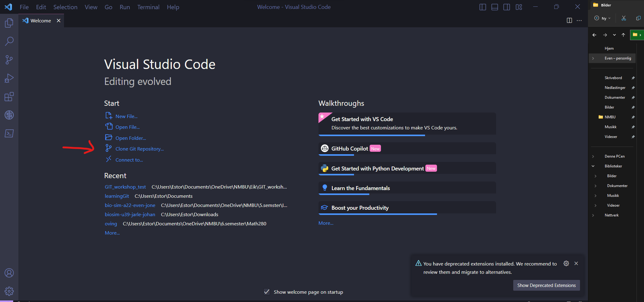
Task: Click the Copy icon in Bilder window
Action: [638, 18]
